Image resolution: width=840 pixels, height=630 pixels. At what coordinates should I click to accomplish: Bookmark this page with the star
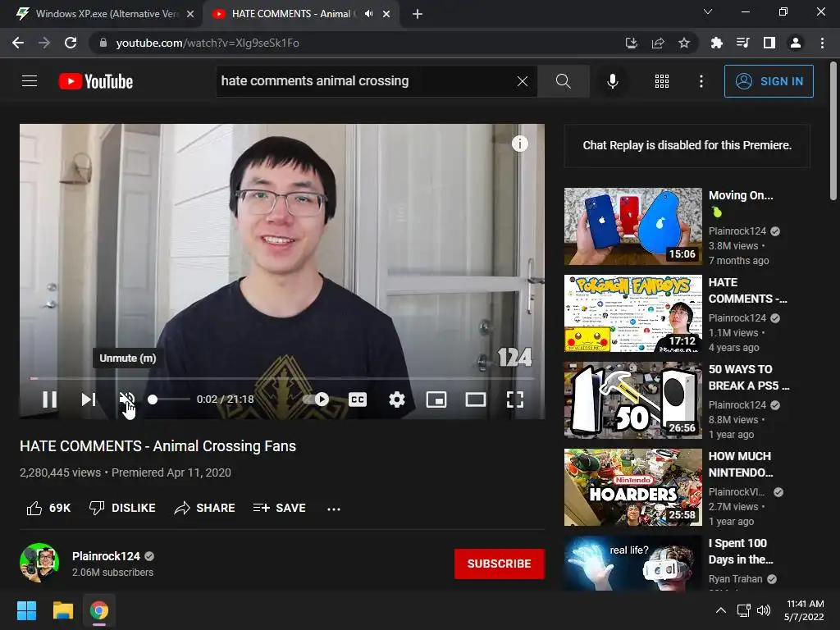(x=683, y=43)
